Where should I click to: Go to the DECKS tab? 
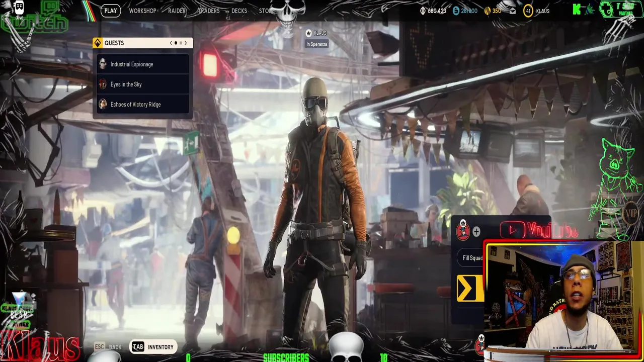click(x=239, y=11)
